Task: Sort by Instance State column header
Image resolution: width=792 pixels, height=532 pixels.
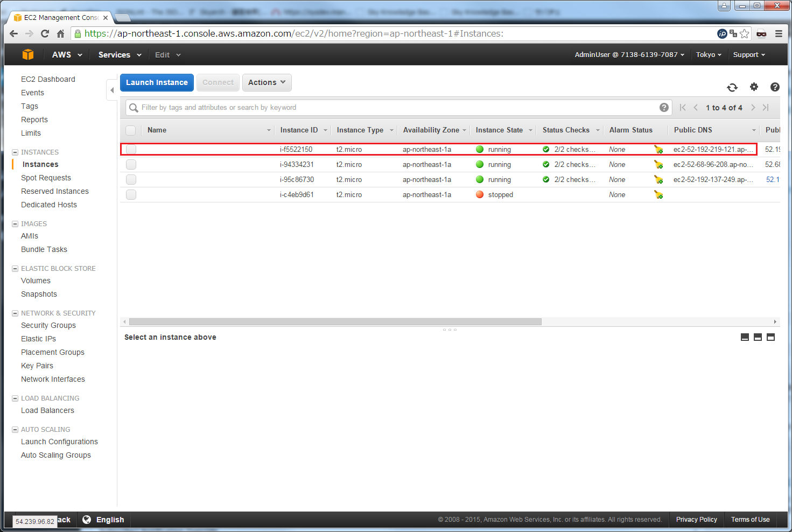Action: [x=499, y=130]
